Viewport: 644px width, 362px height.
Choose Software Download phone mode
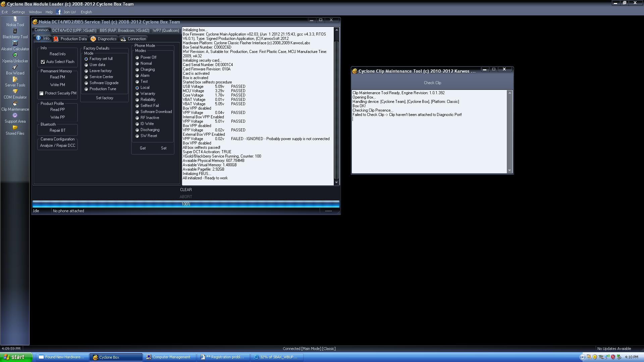137,112
